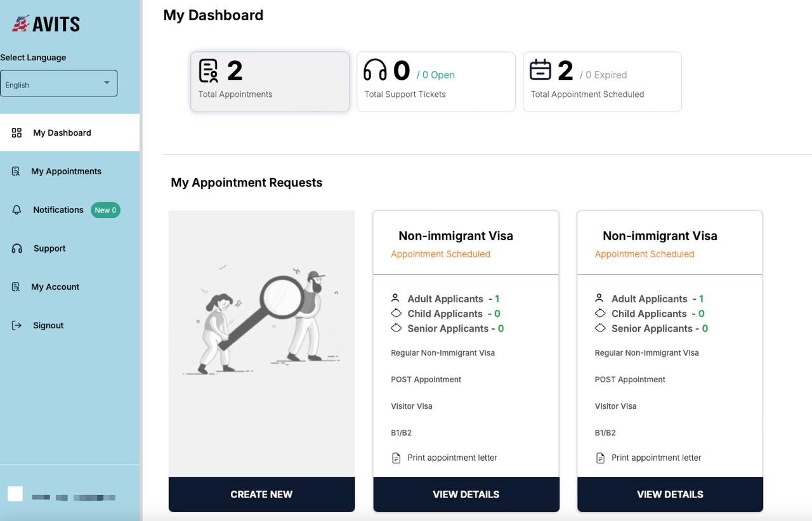Screen dimensions: 812x521
Task: Click the Support headphones sidebar icon
Action: click(17, 248)
